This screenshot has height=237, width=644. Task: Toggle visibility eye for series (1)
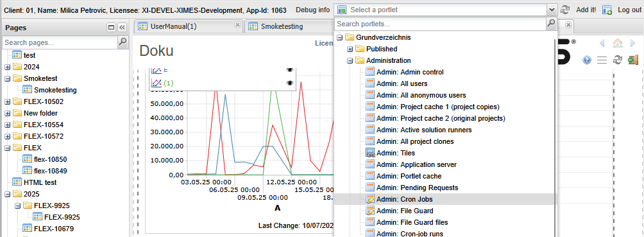[290, 83]
